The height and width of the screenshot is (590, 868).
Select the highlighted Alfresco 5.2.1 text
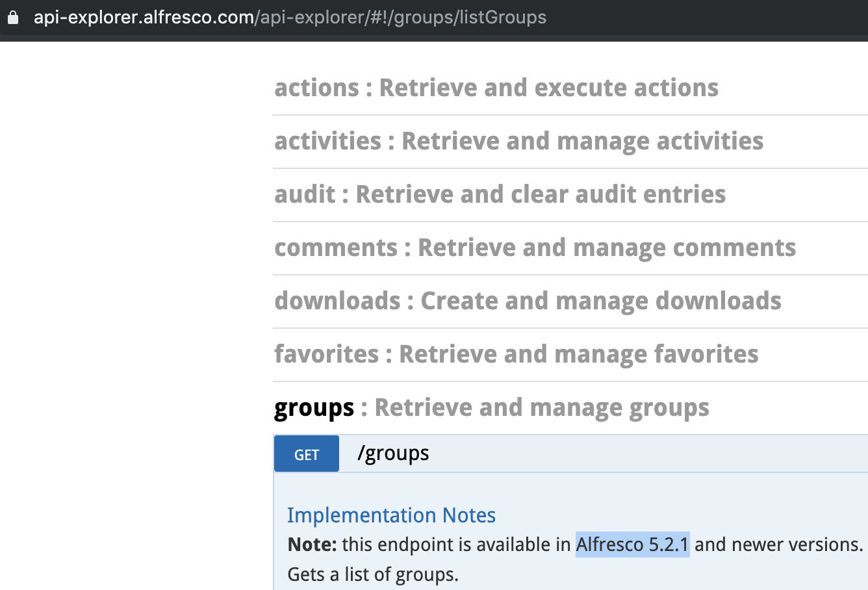pyautogui.click(x=633, y=545)
